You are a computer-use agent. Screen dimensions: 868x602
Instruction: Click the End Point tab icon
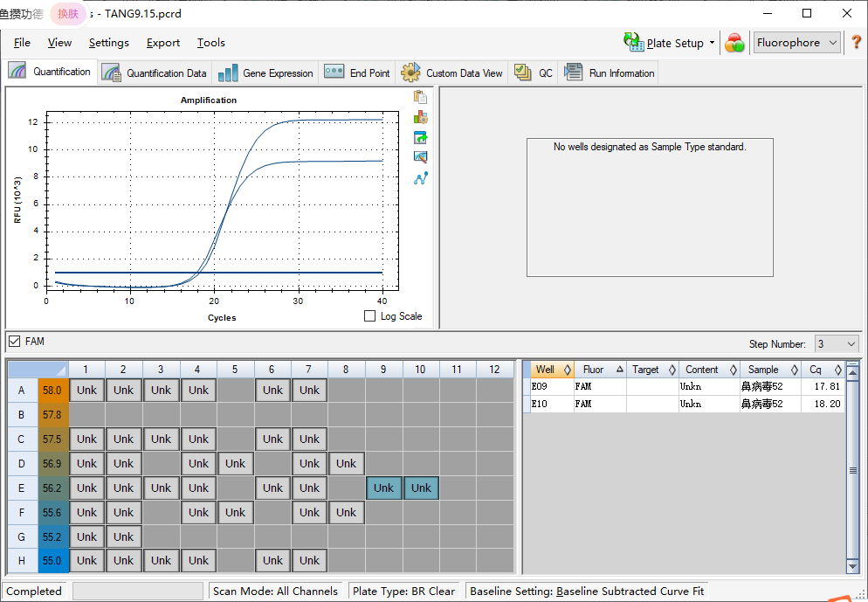[x=334, y=72]
